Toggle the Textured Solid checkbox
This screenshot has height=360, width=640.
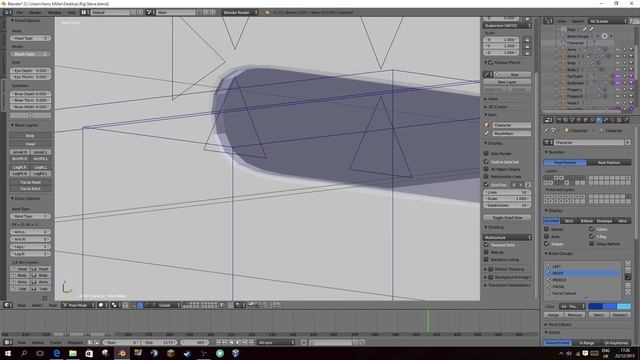(x=486, y=244)
